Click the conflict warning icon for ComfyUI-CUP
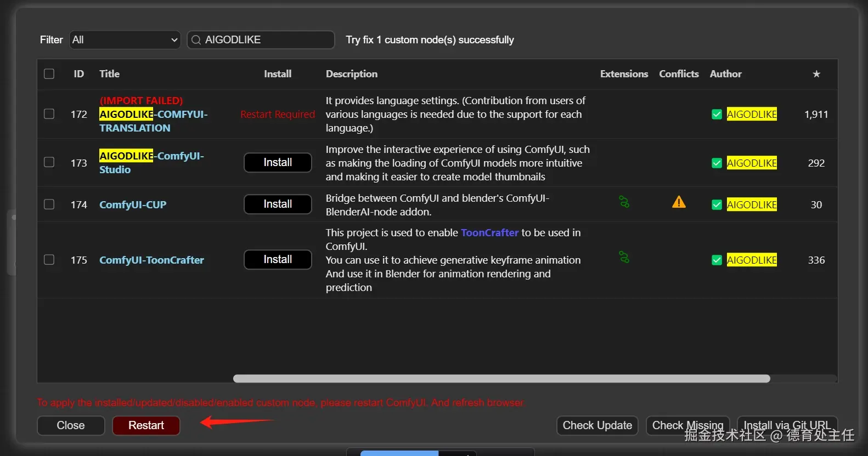The height and width of the screenshot is (456, 868). pos(679,202)
